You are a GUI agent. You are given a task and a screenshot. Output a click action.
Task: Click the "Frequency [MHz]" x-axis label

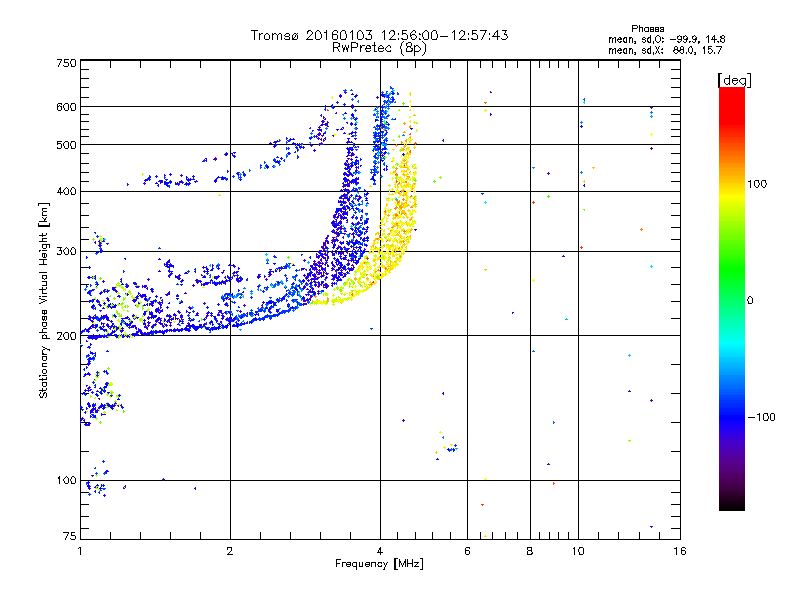(379, 564)
